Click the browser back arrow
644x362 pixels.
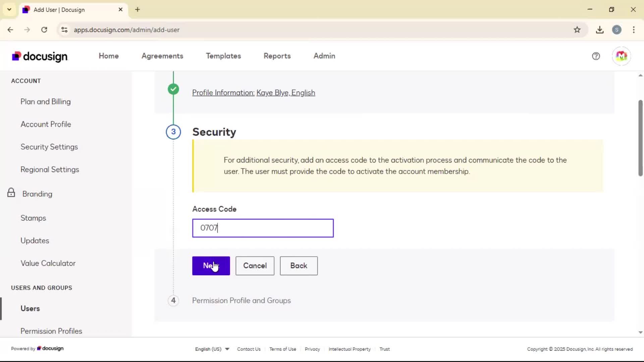tap(10, 30)
